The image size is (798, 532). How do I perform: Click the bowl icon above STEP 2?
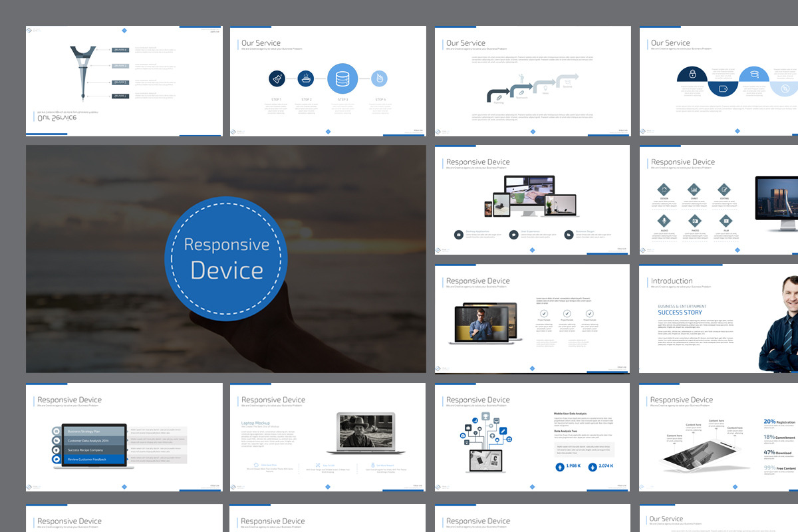pyautogui.click(x=306, y=79)
